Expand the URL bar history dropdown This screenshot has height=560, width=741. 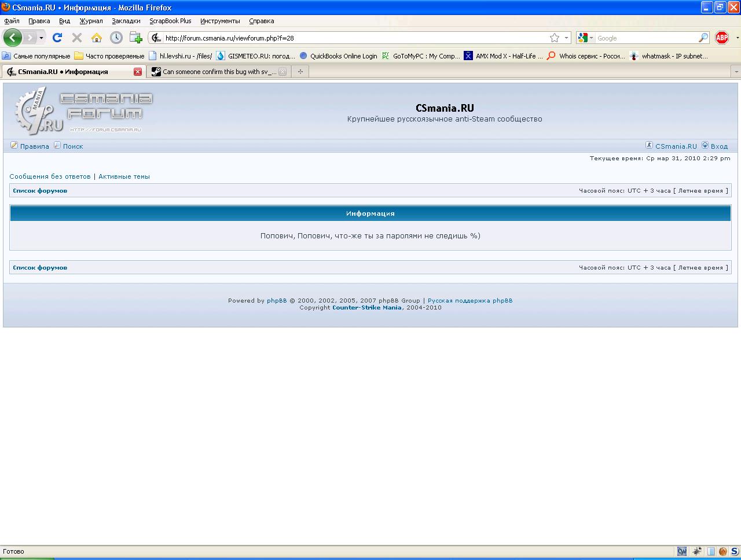[566, 38]
